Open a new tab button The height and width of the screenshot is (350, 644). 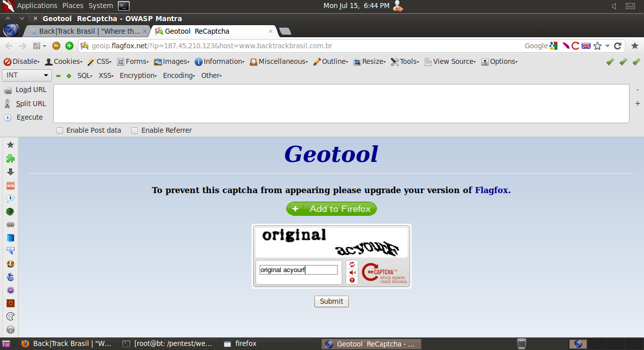coord(285,31)
